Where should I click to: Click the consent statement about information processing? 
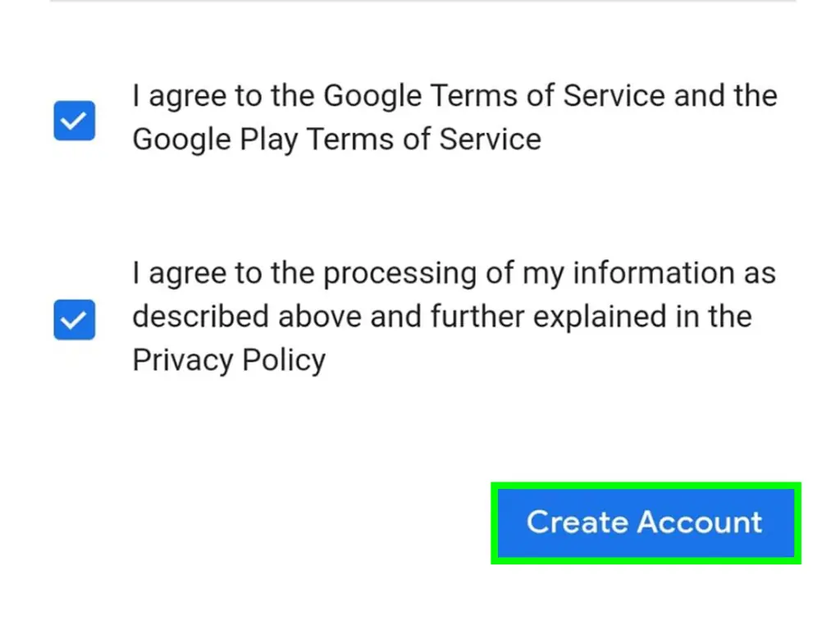454,316
